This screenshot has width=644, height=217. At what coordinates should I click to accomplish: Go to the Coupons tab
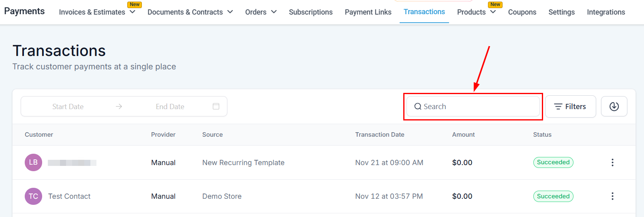[522, 12]
